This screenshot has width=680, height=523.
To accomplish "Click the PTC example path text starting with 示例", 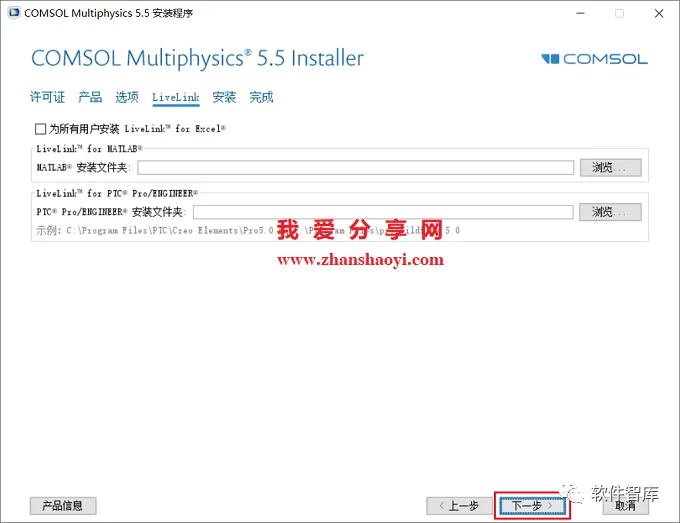I will 248,230.
